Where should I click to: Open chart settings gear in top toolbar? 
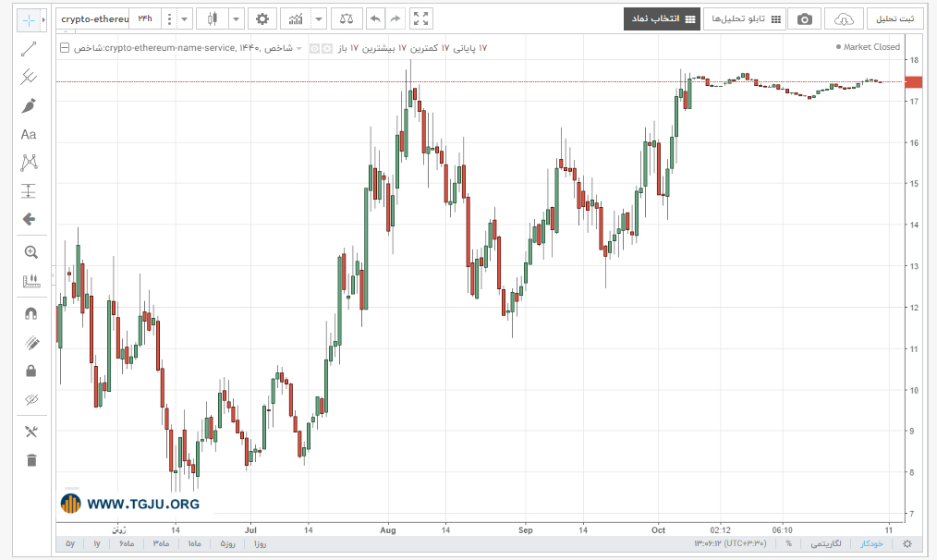[262, 19]
